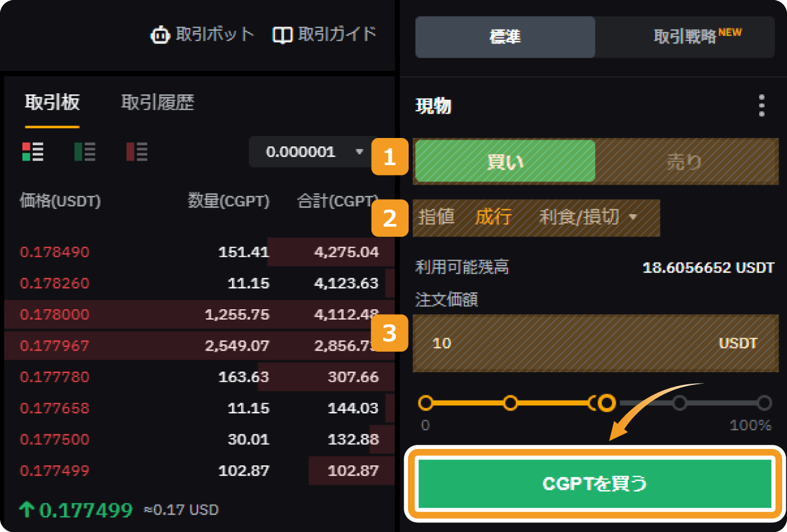Select the 取引戦略 NEW tab
787x532 pixels.
[685, 37]
